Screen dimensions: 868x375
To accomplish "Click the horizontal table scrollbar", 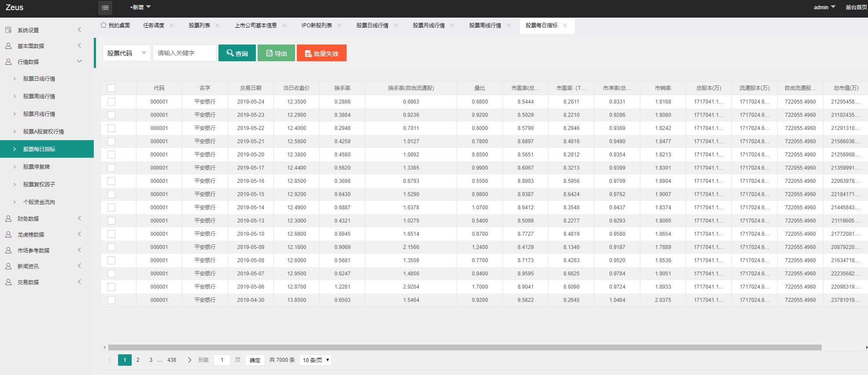I will pyautogui.click(x=465, y=347).
